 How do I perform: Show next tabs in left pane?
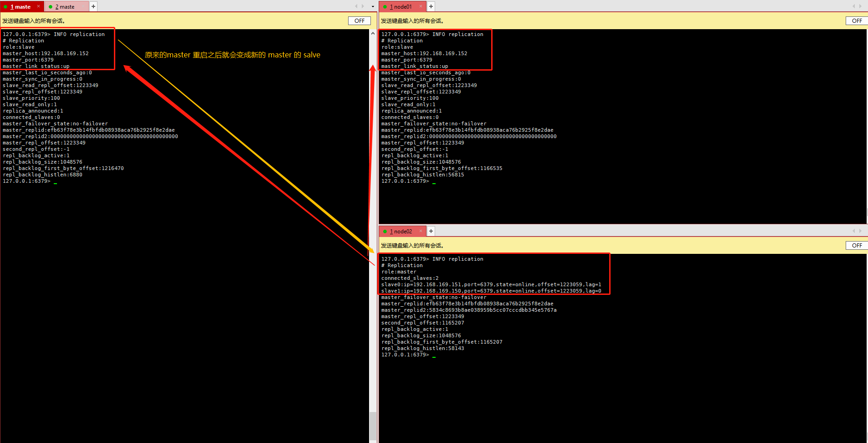click(x=363, y=6)
